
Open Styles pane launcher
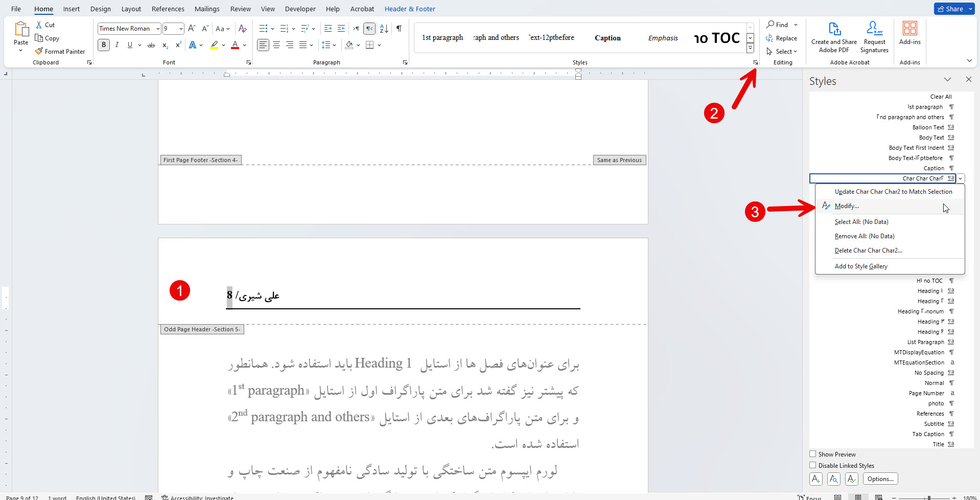755,62
